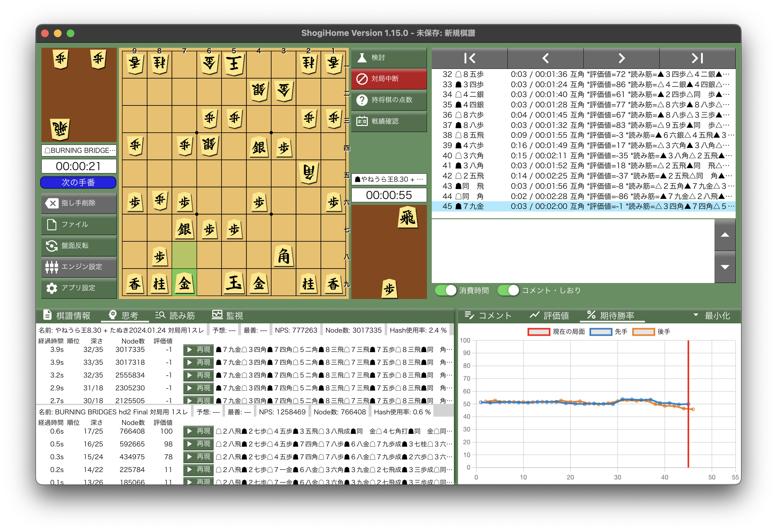777x532 pixels.
Task: Switch to the 読み筋 tab
Action: (175, 315)
